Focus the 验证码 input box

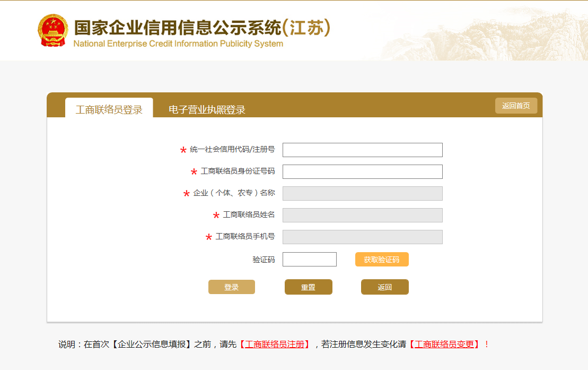click(x=309, y=260)
